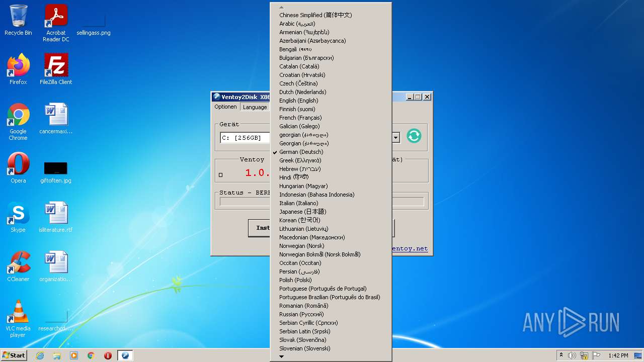Select Korean (한국어) language
This screenshot has width=644, height=362.
coord(331,220)
